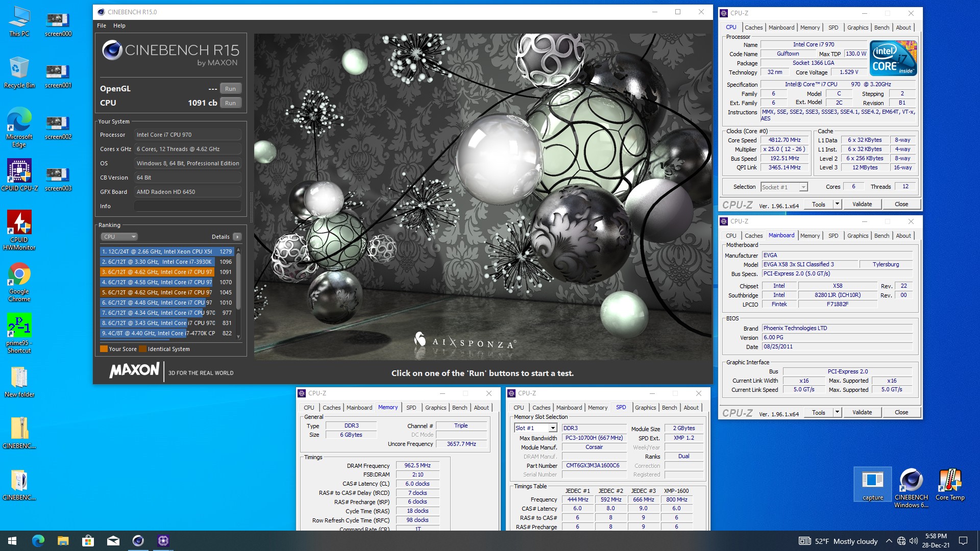The width and height of the screenshot is (980, 551).
Task: Select Graphics tab in Mainboard CPU-Z window
Action: [857, 236]
